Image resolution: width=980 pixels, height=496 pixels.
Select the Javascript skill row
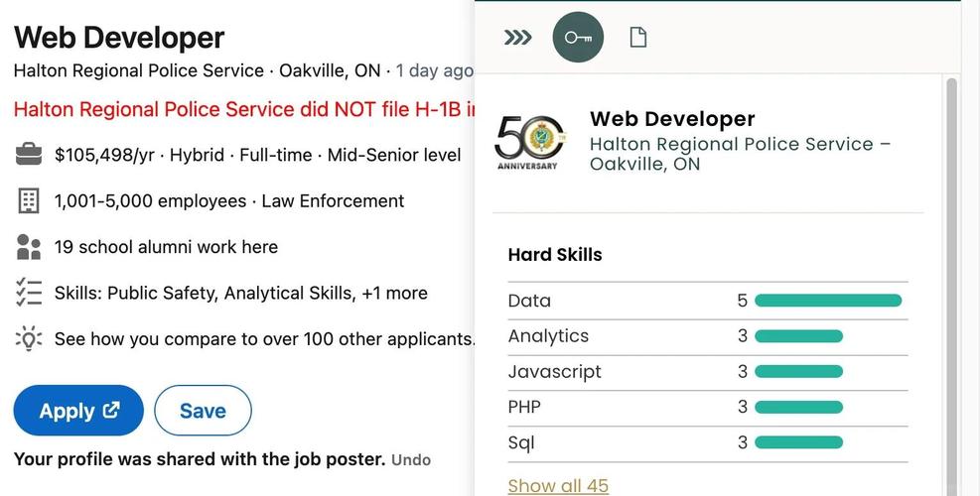(x=708, y=372)
